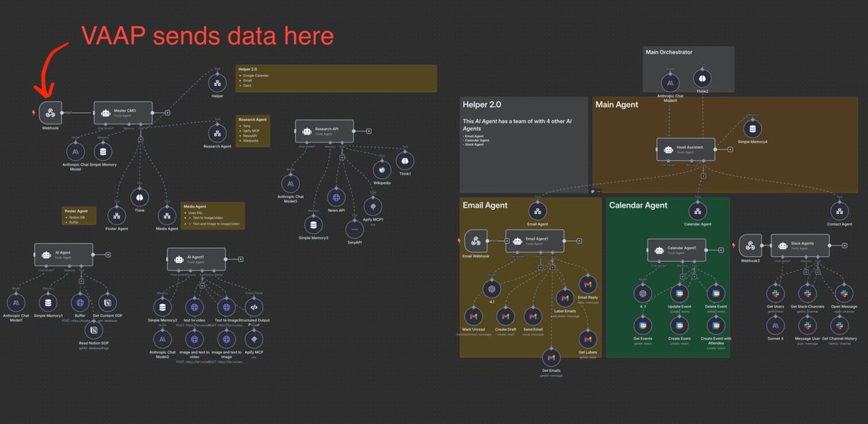Select the Simple Memory1 node
This screenshot has width=868, height=424.
(x=48, y=302)
